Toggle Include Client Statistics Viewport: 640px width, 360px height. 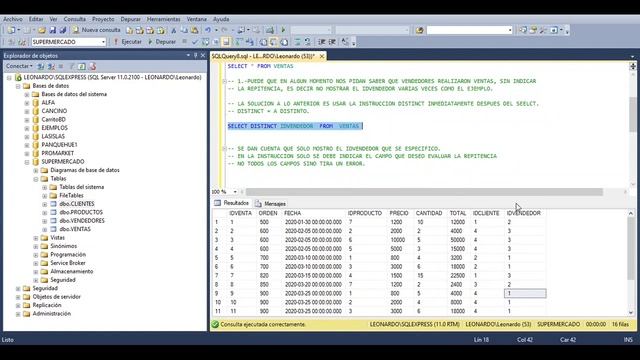tap(250, 42)
